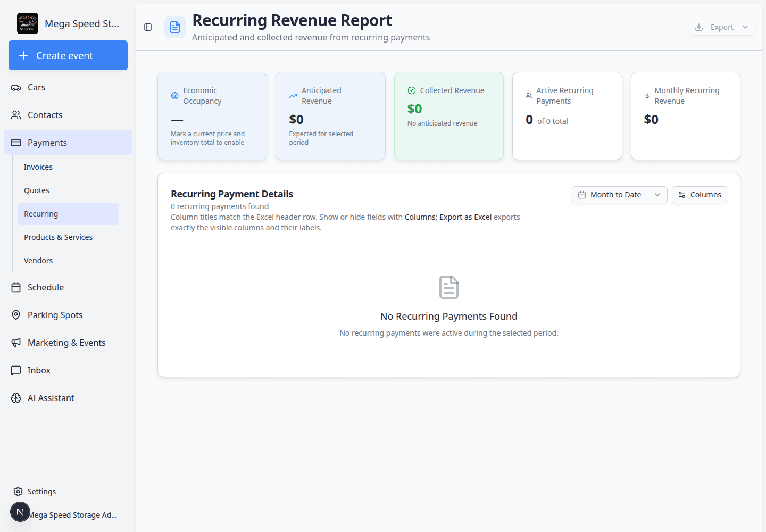Click the Mega Speed St... workspace name
766x532 pixels.
click(82, 23)
